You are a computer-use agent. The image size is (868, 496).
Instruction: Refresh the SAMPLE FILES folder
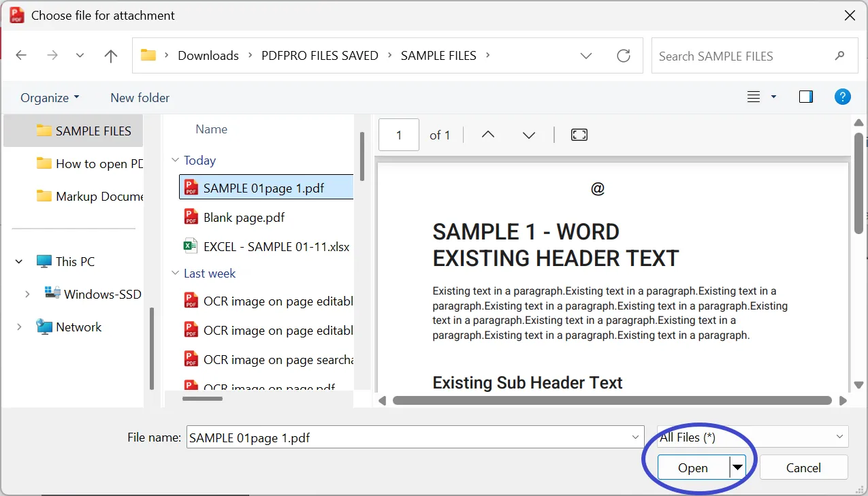[623, 56]
